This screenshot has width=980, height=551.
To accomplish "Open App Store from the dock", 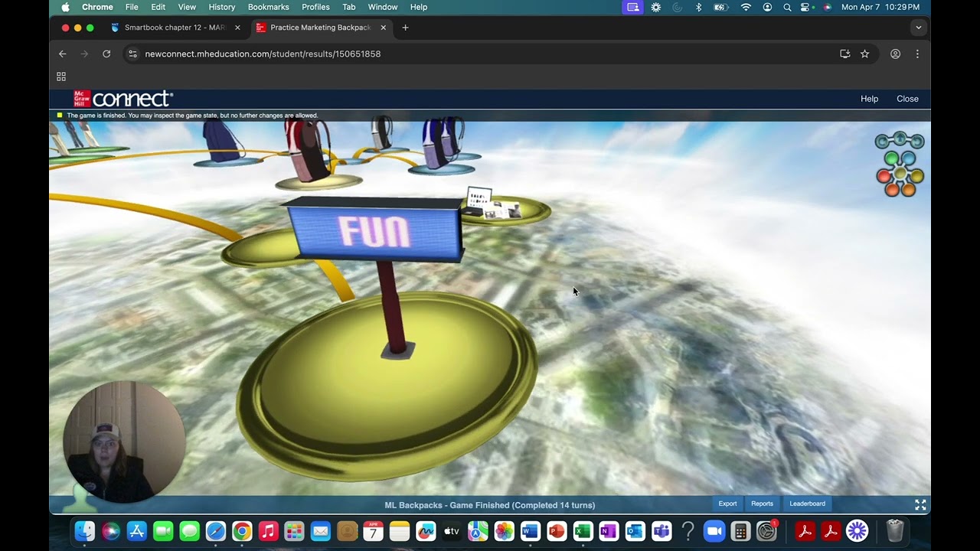I will pos(137,530).
